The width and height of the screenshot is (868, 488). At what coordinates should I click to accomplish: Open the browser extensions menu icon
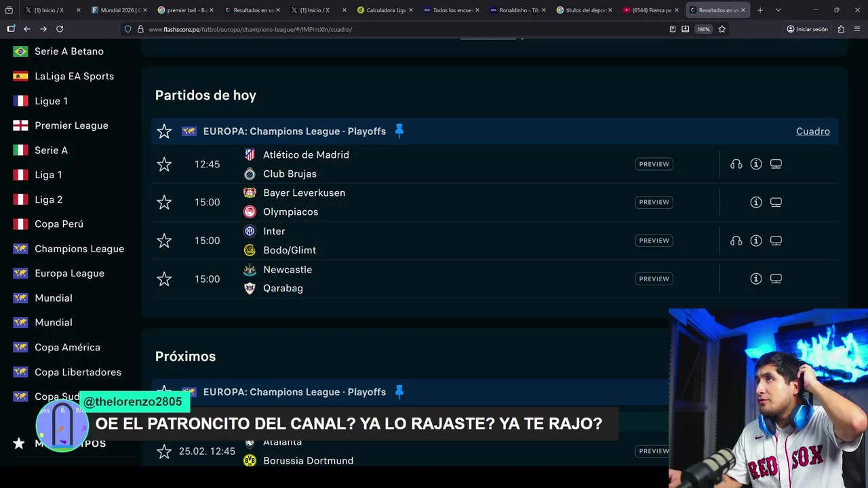coord(841,29)
